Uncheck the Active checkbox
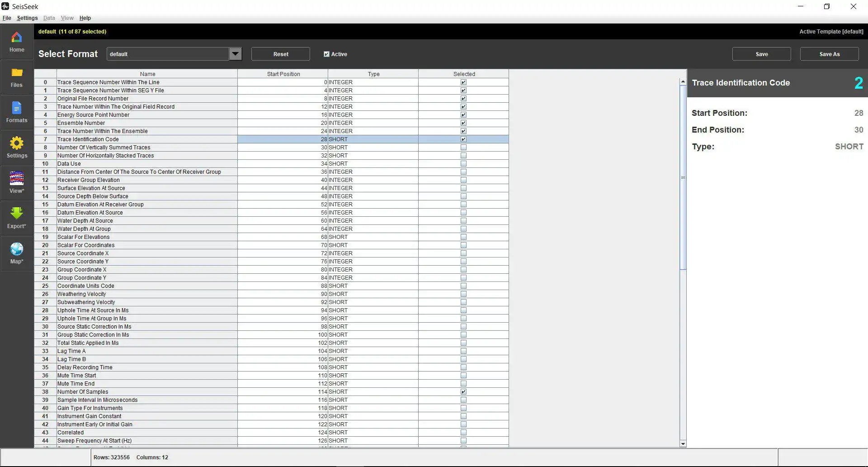The height and width of the screenshot is (467, 868). [x=326, y=54]
